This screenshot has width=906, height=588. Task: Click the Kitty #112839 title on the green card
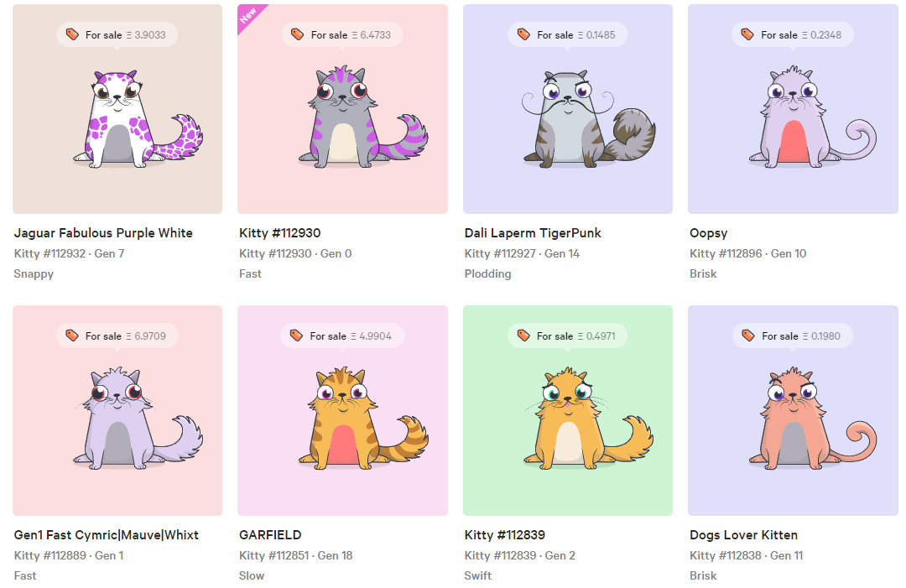(x=505, y=535)
